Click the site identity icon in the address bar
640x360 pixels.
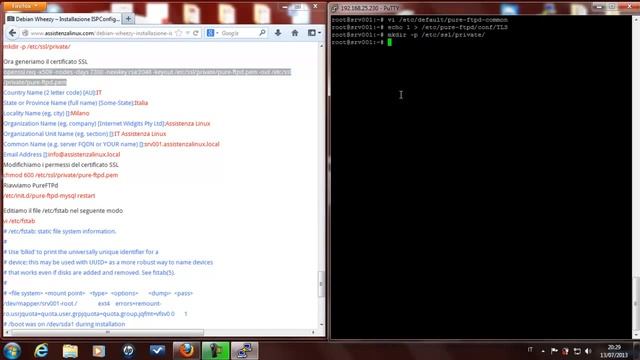[25, 33]
